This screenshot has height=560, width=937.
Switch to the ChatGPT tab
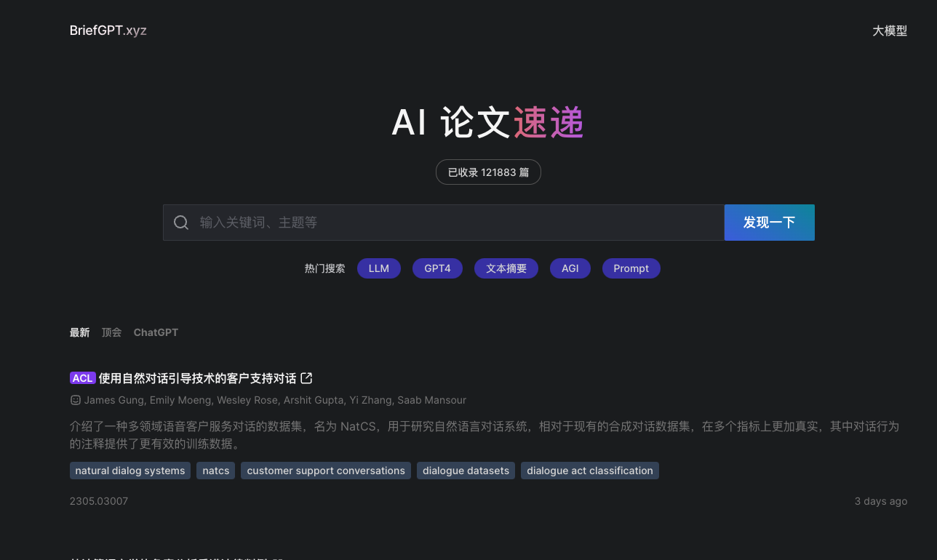coord(156,332)
